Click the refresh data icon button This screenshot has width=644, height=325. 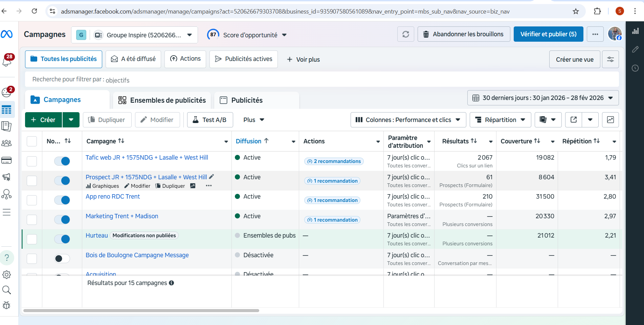pyautogui.click(x=405, y=34)
